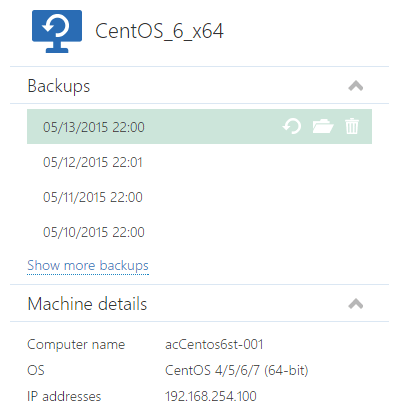Viewport: 399px width, 411px height.
Task: Click the acCentos6st-001 computer name value
Action: coord(214,344)
